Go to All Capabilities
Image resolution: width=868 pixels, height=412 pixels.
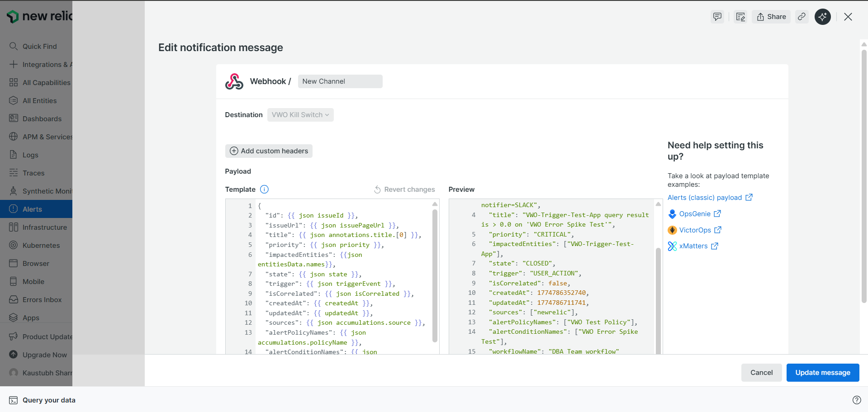point(41,83)
